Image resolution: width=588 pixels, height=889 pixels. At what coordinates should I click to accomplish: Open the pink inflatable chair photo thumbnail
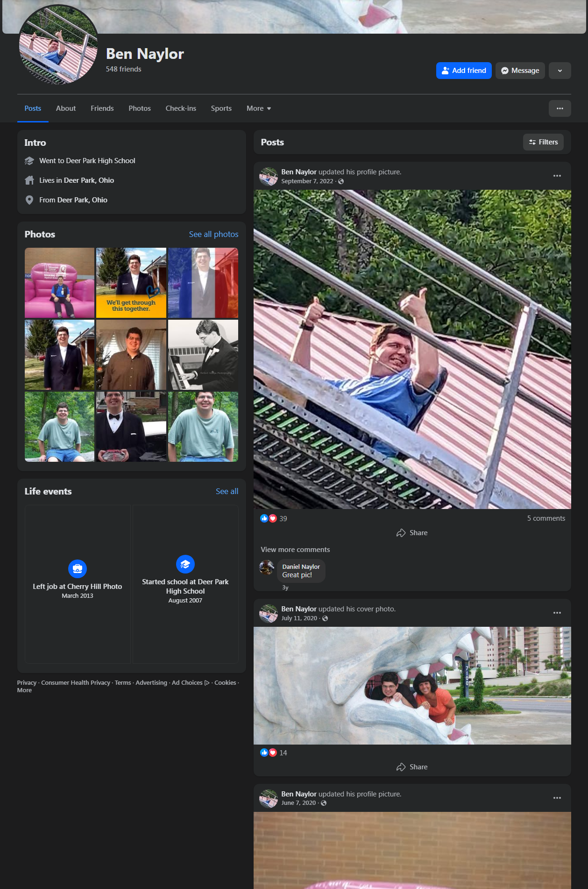point(59,283)
